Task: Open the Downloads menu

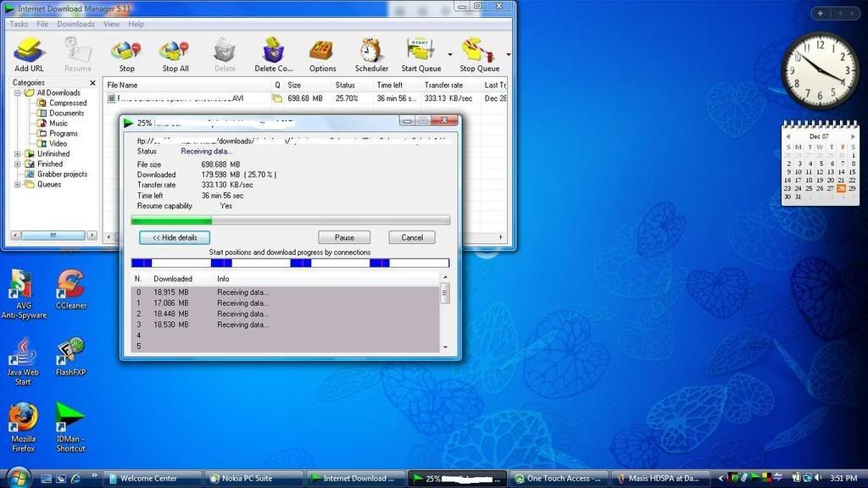Action: pyautogui.click(x=75, y=25)
